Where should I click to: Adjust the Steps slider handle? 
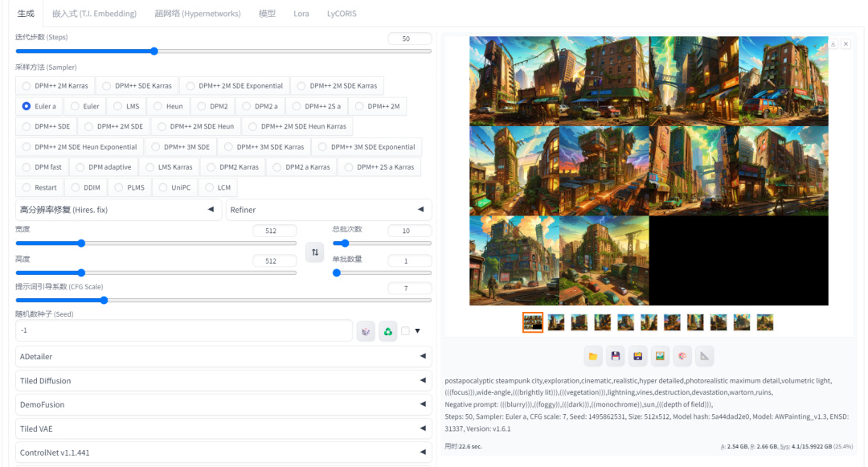tap(154, 51)
